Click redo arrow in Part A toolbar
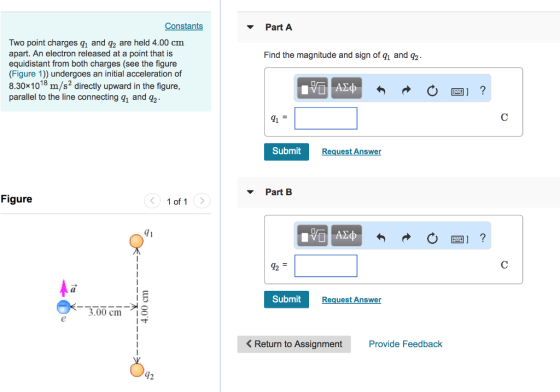The height and width of the screenshot is (392, 560). [406, 91]
